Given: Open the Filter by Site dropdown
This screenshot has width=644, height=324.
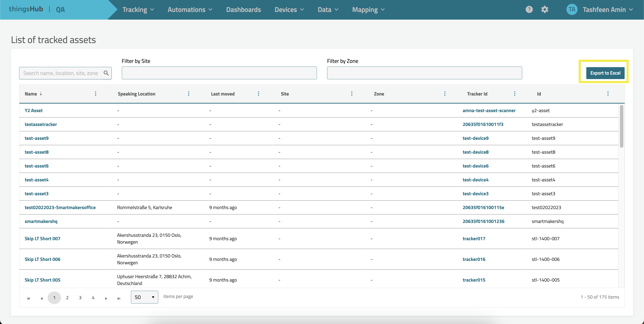Looking at the screenshot, I should [219, 73].
